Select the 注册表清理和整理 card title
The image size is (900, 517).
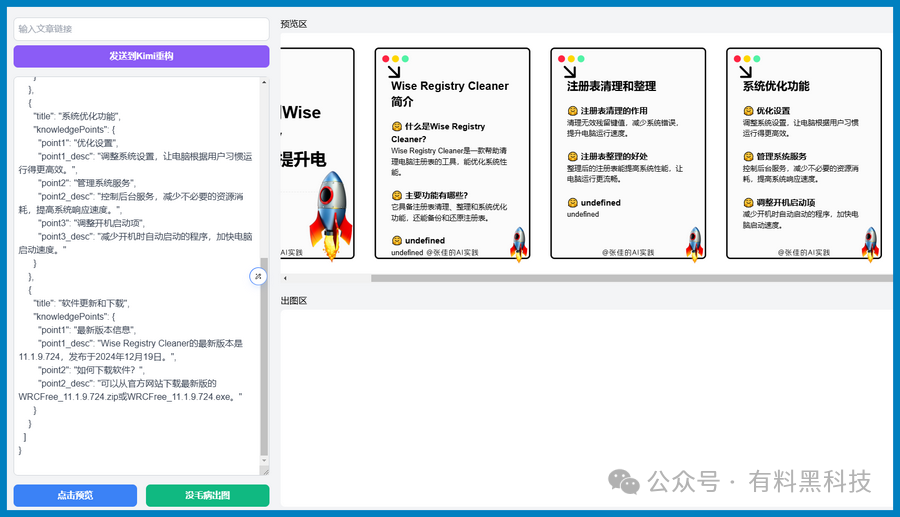click(x=611, y=86)
